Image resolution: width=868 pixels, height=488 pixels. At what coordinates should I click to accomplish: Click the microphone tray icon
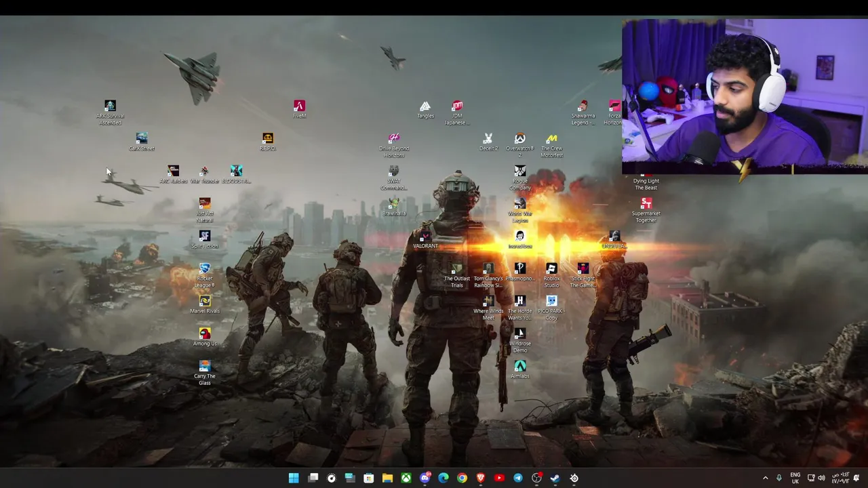[779, 478]
